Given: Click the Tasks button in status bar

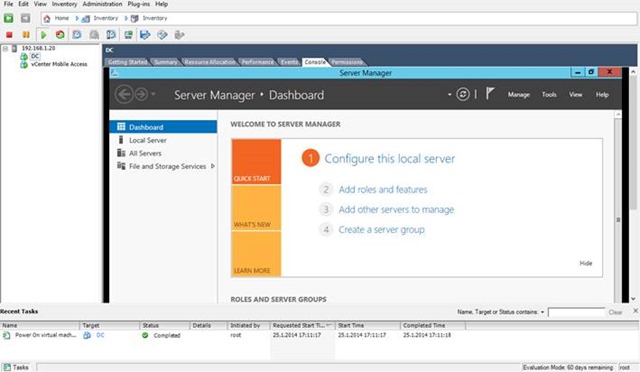Looking at the screenshot, I should tap(16, 367).
